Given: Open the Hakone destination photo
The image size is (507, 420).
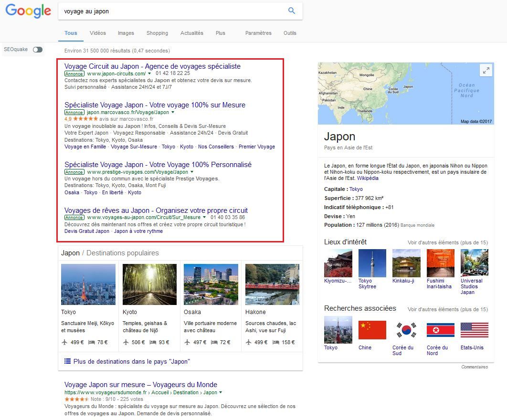Looking at the screenshot, I should (x=272, y=284).
